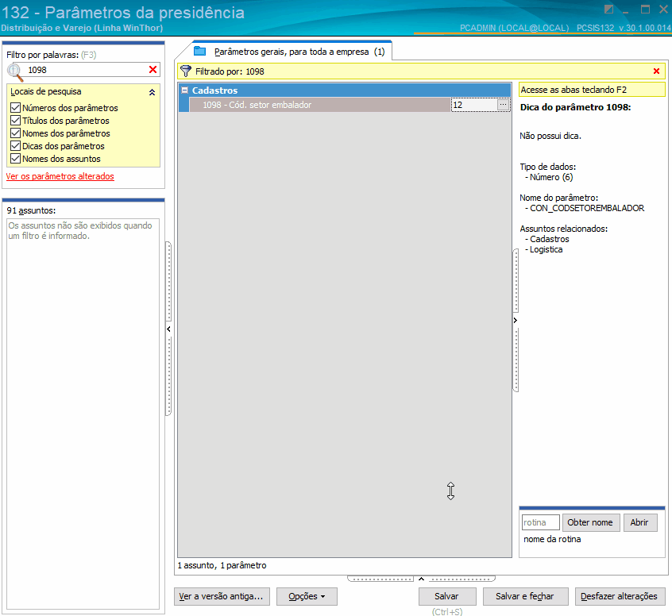Click '1 assunto, 1 parâmetro' status text
The height and width of the screenshot is (616, 672).
click(x=222, y=565)
